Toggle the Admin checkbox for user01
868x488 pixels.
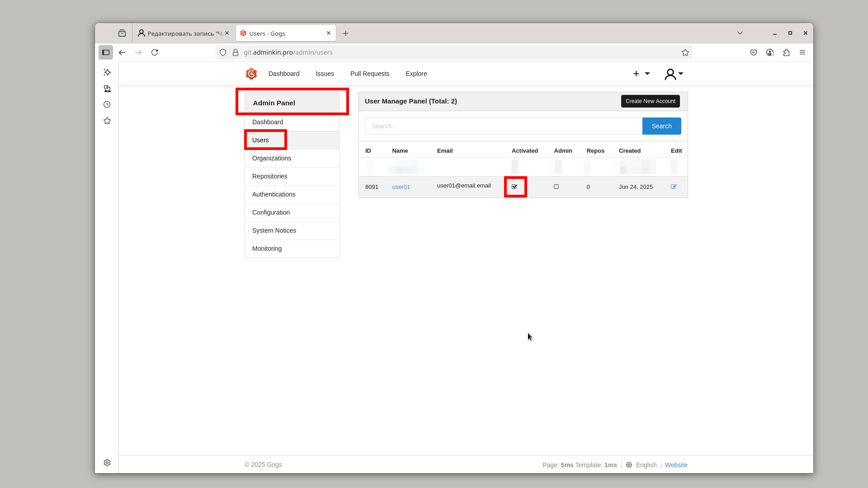557,187
